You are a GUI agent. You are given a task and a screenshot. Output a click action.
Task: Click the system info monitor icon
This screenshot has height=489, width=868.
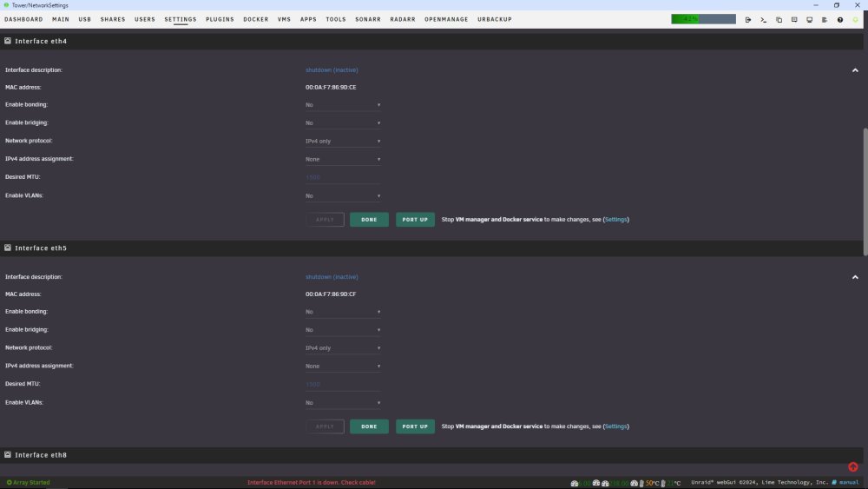tap(809, 20)
